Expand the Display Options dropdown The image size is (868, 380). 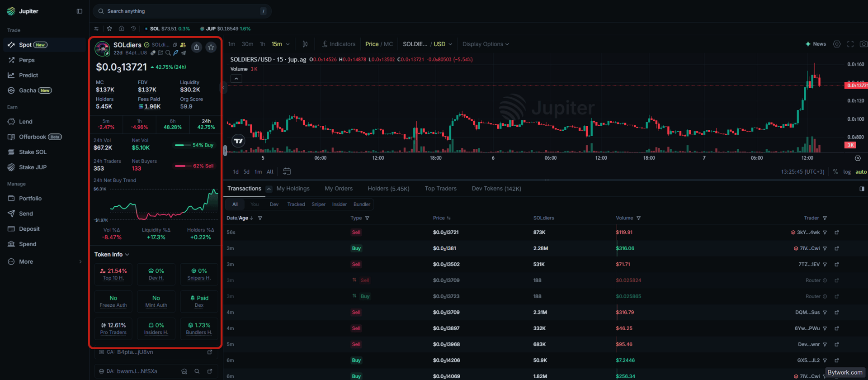coord(486,44)
